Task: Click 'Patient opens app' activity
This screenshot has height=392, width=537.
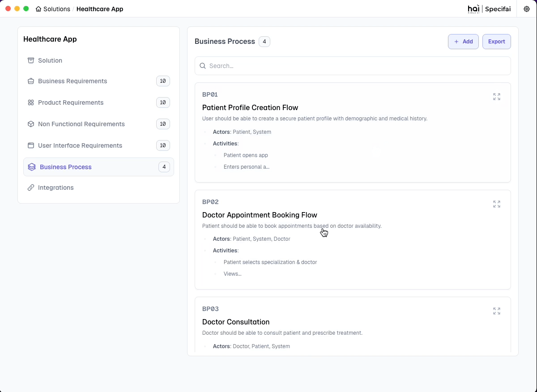Action: coord(246,155)
